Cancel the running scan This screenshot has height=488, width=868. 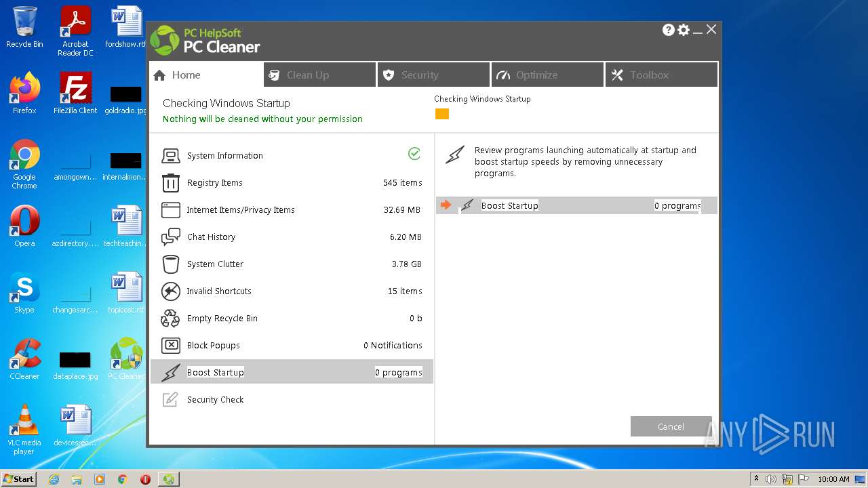tap(671, 426)
